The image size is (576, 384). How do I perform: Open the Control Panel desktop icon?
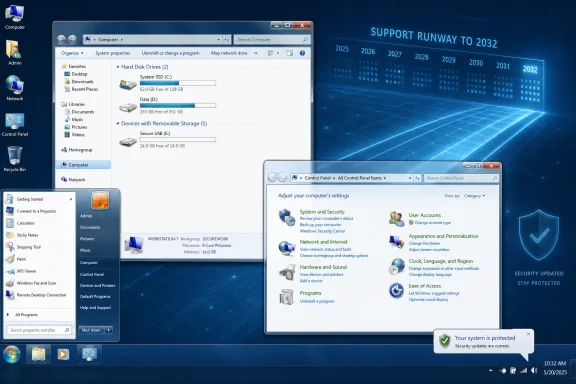[x=15, y=125]
